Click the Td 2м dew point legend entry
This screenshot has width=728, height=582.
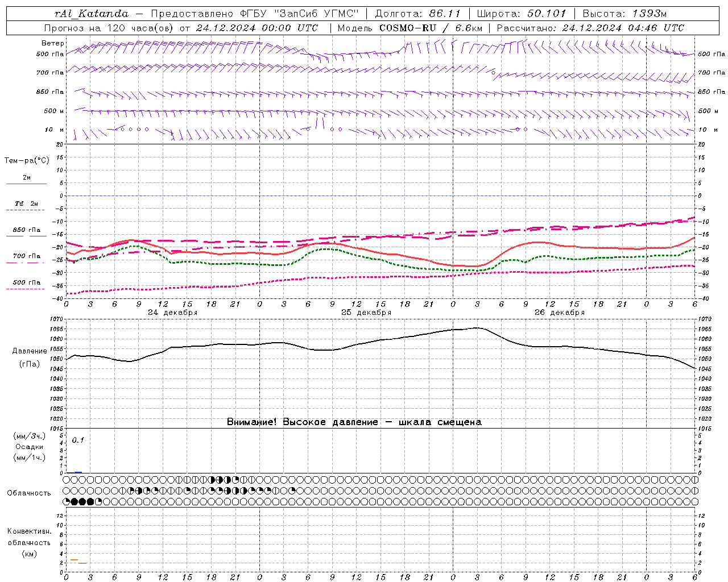click(x=27, y=203)
